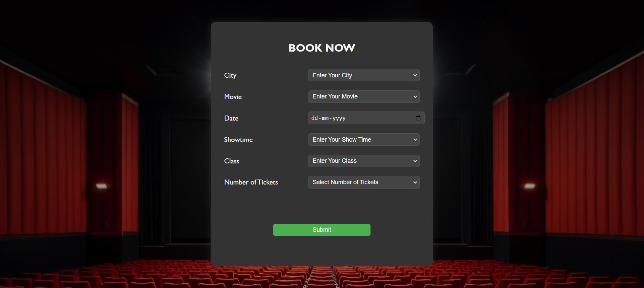Open the date picker calendar icon
This screenshot has height=288, width=644.
click(418, 118)
